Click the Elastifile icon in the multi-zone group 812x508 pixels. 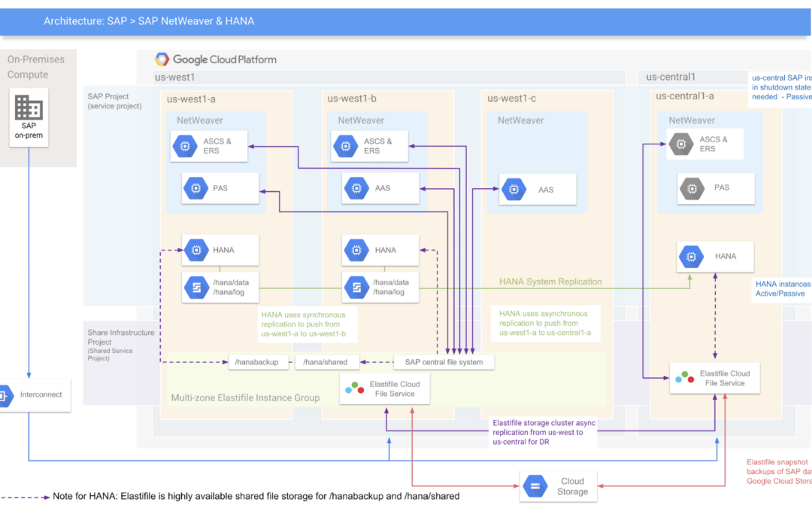pyautogui.click(x=355, y=388)
